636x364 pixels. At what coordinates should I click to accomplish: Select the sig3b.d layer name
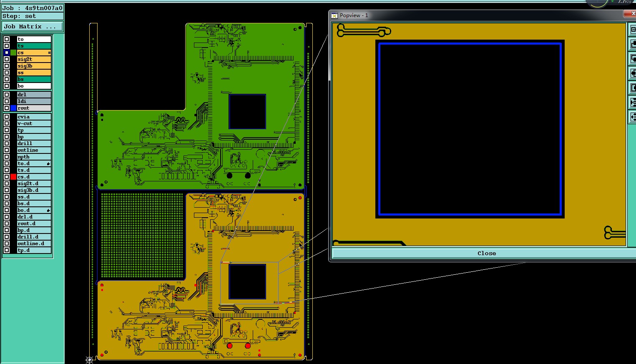click(34, 190)
